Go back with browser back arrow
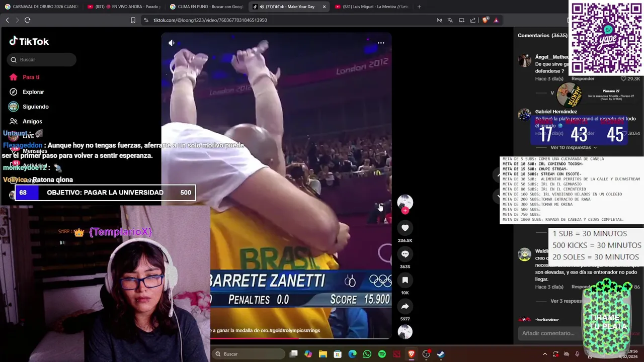 pos(7,20)
